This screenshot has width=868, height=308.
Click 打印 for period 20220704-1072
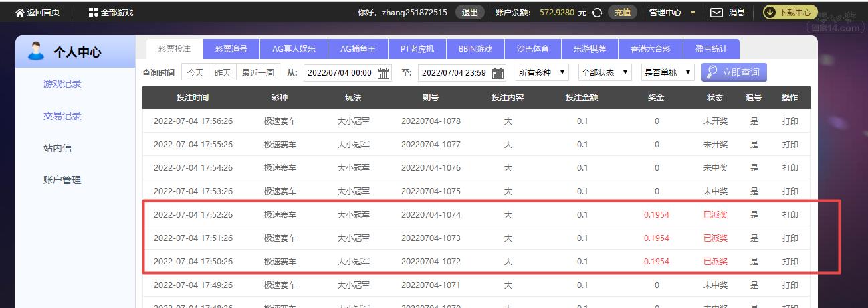790,262
